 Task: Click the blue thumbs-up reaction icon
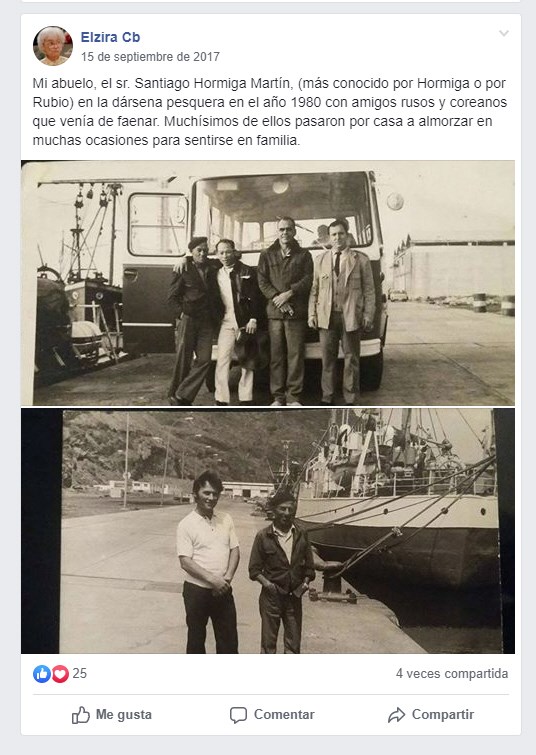click(42, 674)
